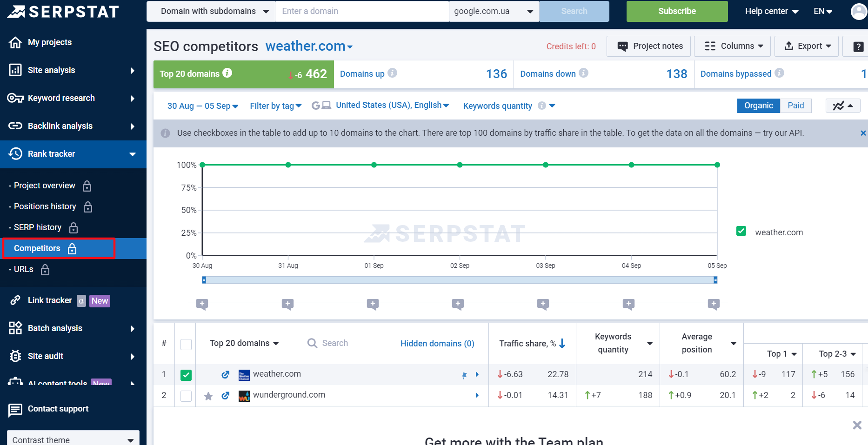Expand Batch analysis menu
This screenshot has width=868, height=445.
point(73,328)
